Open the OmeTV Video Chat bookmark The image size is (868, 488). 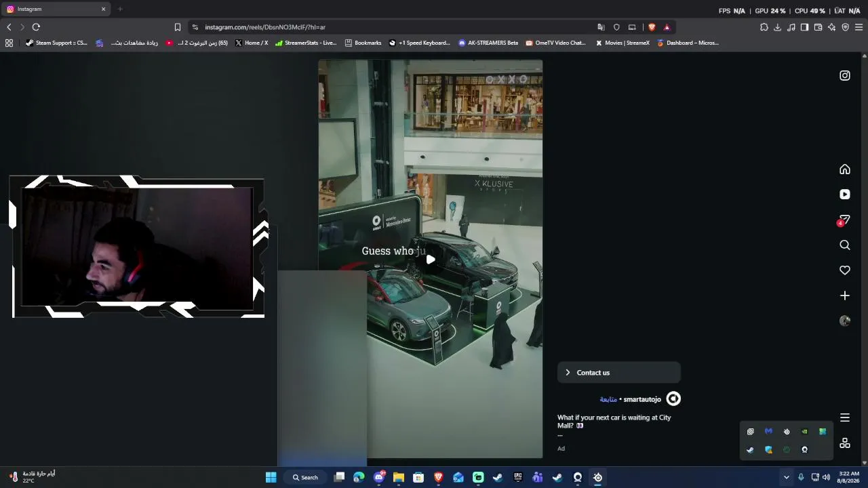click(556, 43)
